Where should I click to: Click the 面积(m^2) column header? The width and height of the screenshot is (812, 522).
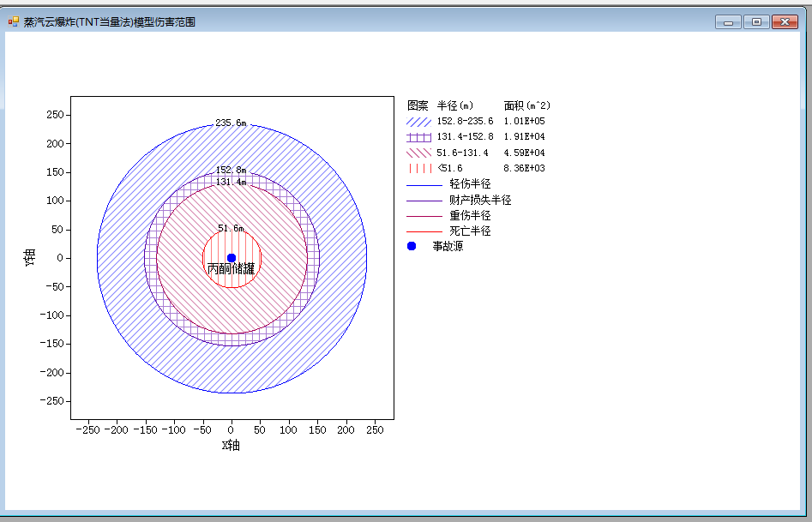527,105
